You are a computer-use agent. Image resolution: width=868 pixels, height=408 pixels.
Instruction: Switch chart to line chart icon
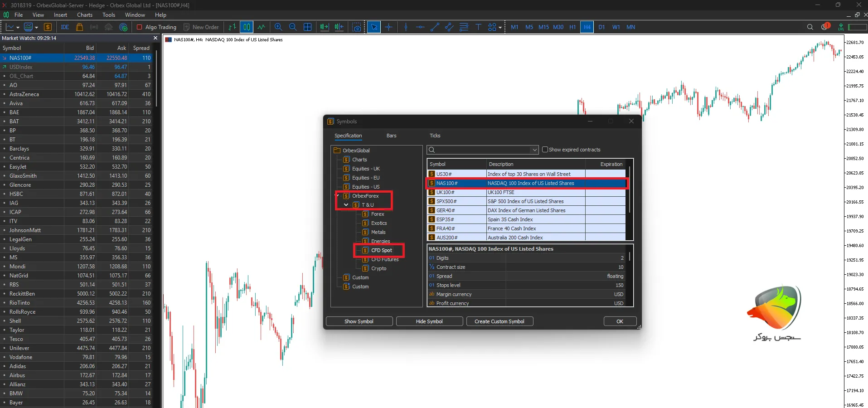pos(262,27)
